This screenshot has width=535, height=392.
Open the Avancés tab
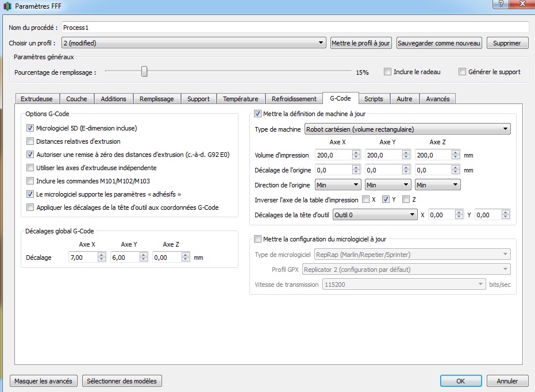(438, 99)
